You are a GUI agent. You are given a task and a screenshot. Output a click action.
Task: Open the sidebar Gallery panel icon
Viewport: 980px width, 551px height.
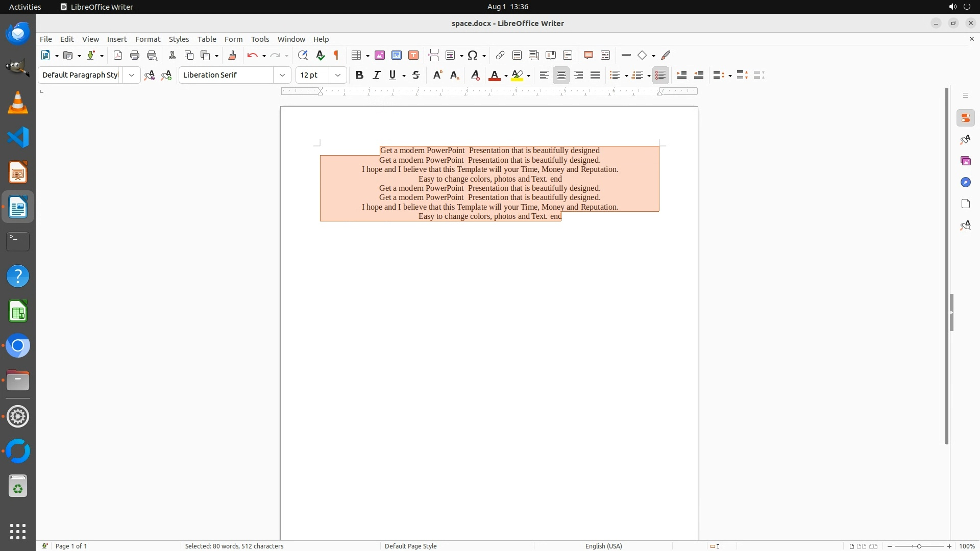pyautogui.click(x=965, y=161)
